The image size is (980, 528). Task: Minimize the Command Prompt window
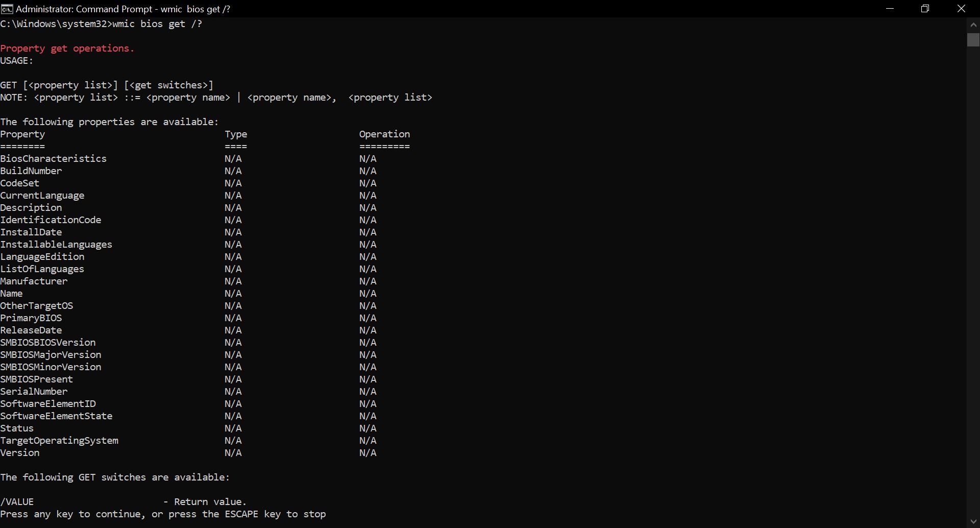(890, 9)
